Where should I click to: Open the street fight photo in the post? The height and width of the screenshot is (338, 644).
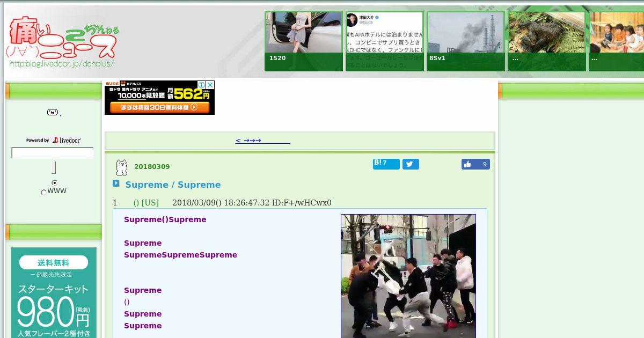[408, 276]
